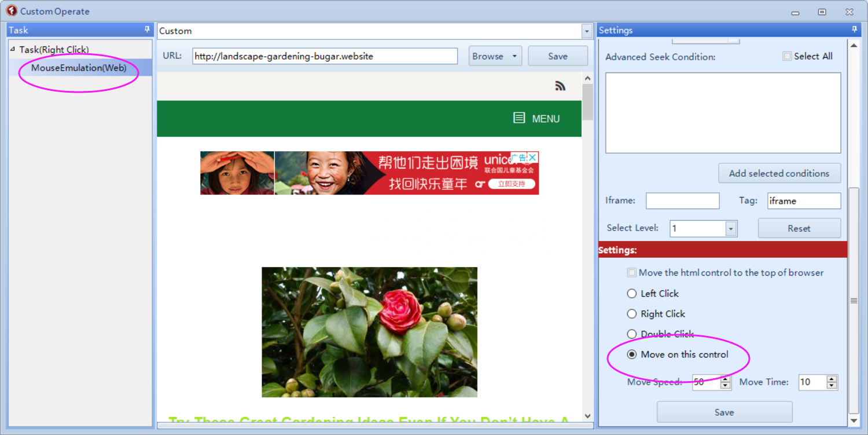The width and height of the screenshot is (868, 435).
Task: Enable the Select All checkbox
Action: [x=787, y=56]
